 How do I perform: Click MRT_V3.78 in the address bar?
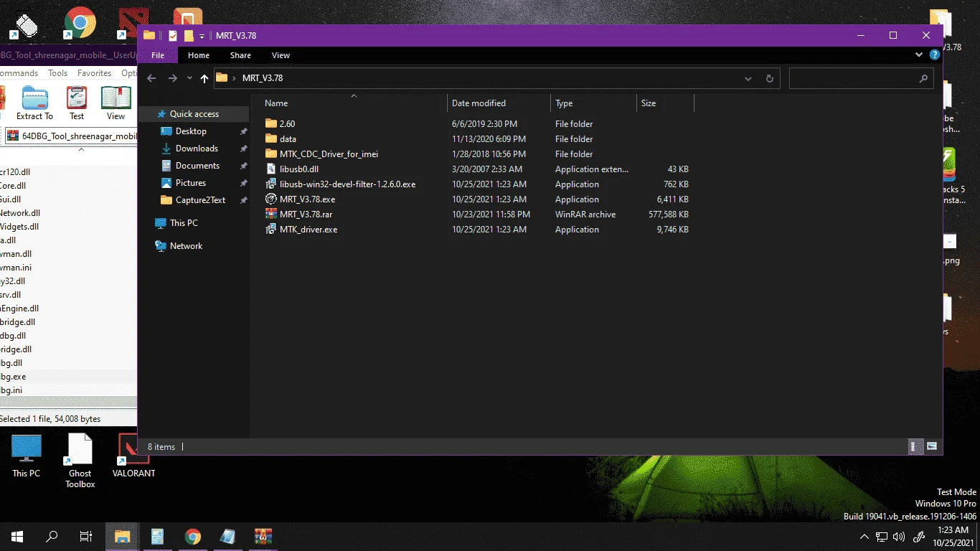(x=263, y=78)
